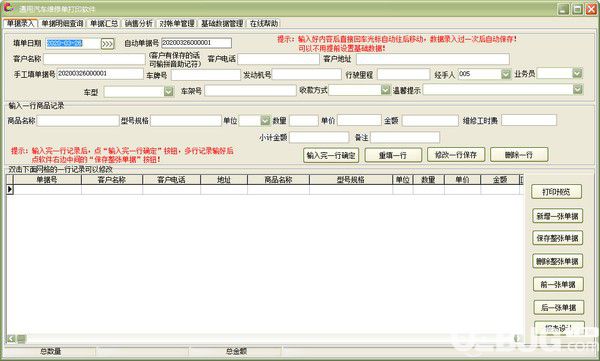Click the 填单日期 date field

[x=73, y=43]
